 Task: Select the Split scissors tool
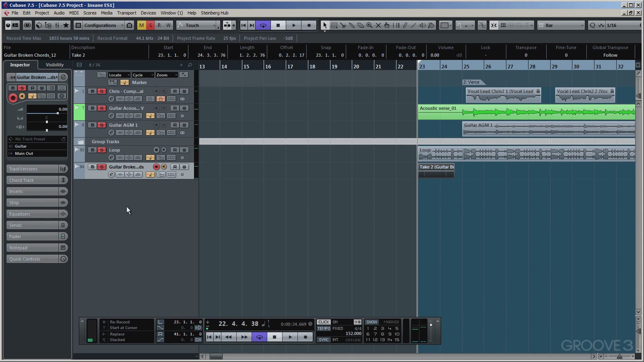click(343, 25)
